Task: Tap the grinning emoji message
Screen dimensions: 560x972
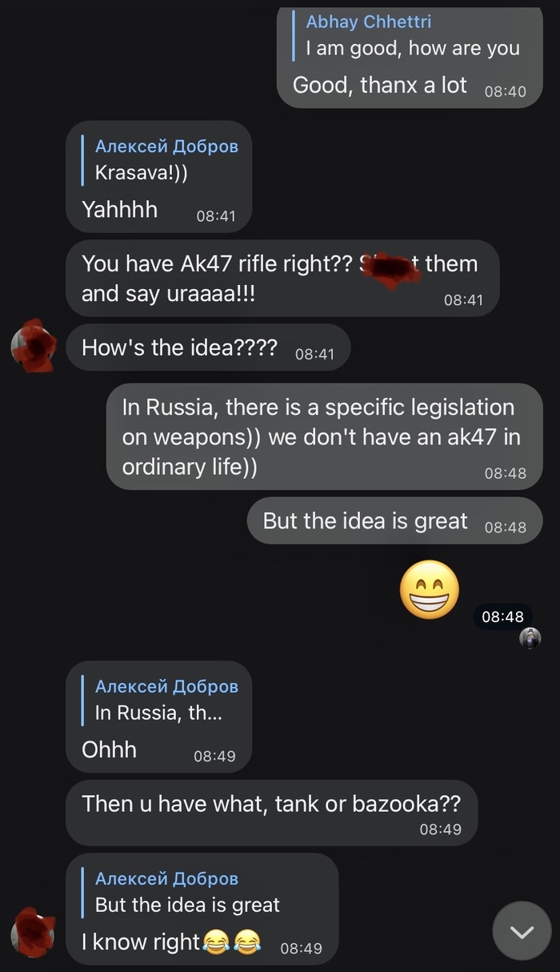Action: (x=430, y=589)
